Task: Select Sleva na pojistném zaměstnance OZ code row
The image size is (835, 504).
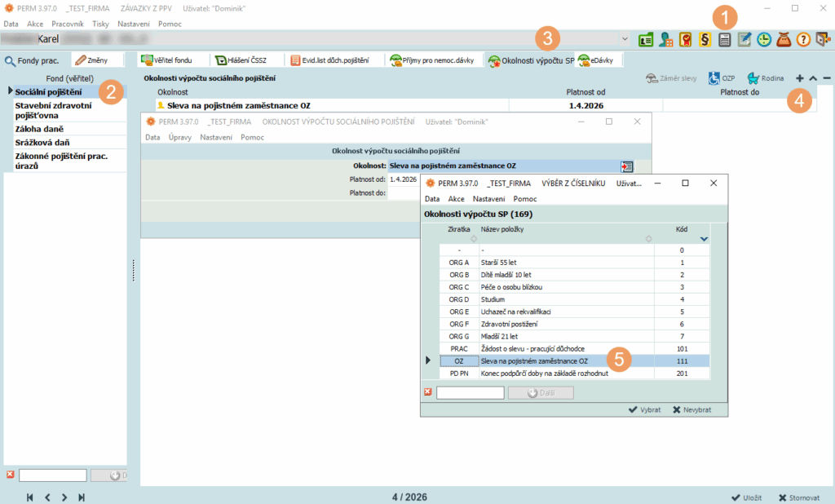Action: tap(575, 361)
